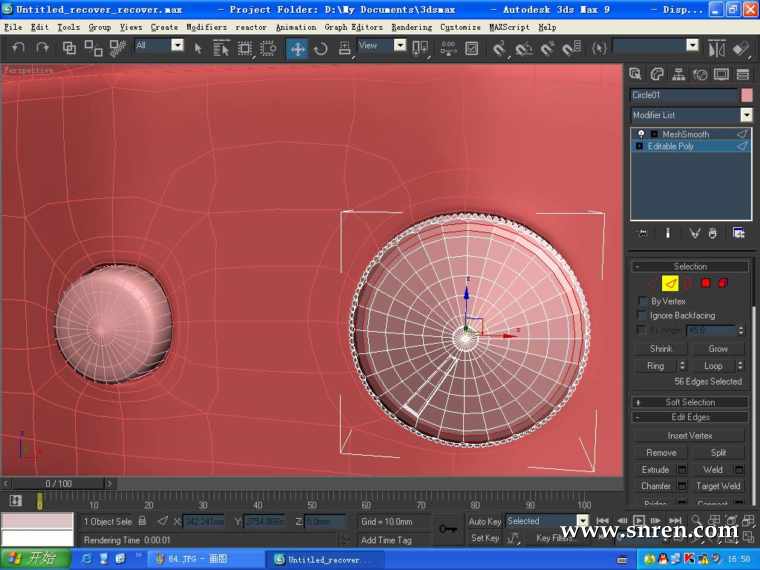This screenshot has width=760, height=570.
Task: Open the Hierarchy command panel tab
Action: 679,74
